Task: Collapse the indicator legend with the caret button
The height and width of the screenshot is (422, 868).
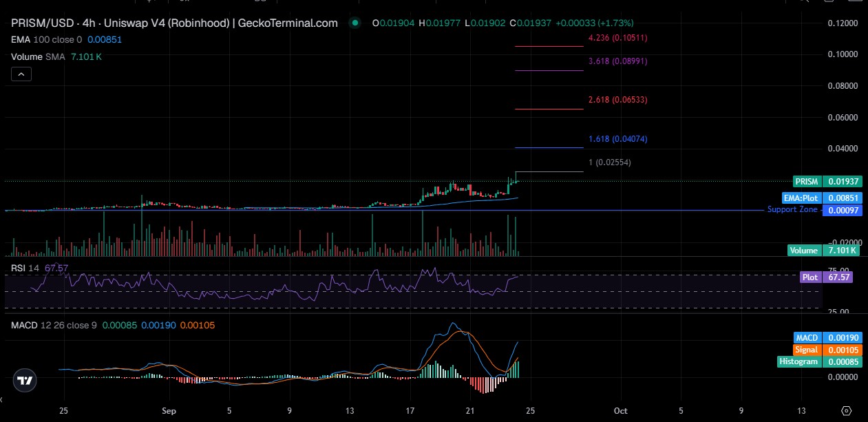Action: 21,74
